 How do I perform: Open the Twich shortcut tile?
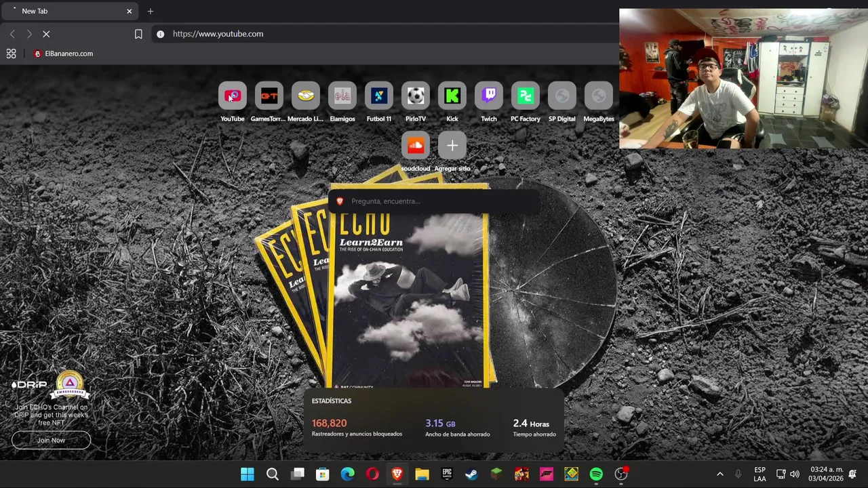pos(488,96)
